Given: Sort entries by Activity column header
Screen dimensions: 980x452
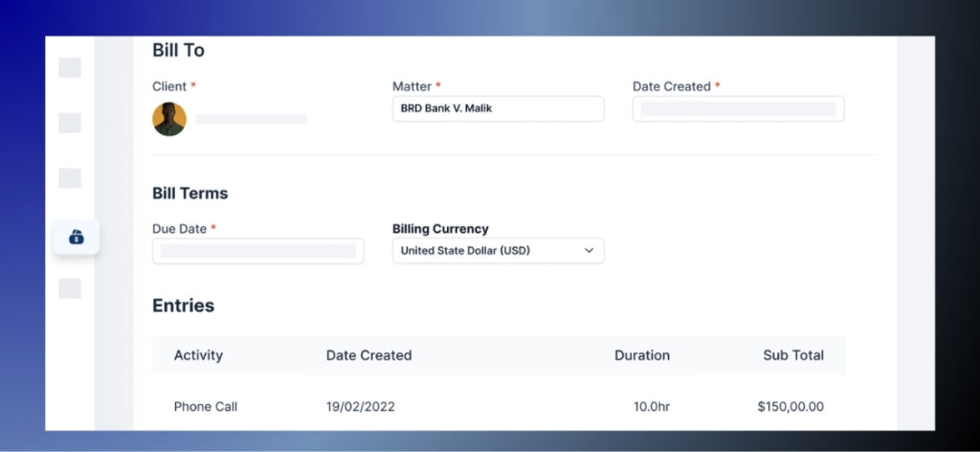Looking at the screenshot, I should point(198,355).
